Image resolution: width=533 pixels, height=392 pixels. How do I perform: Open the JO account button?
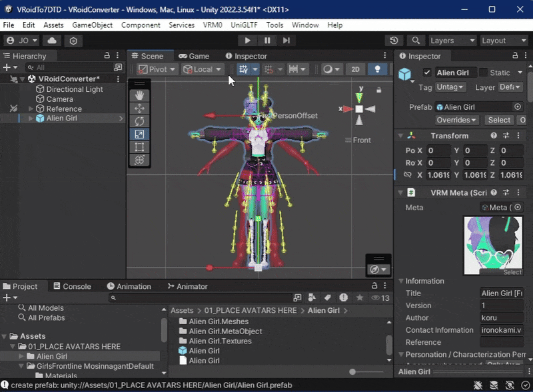[22, 41]
